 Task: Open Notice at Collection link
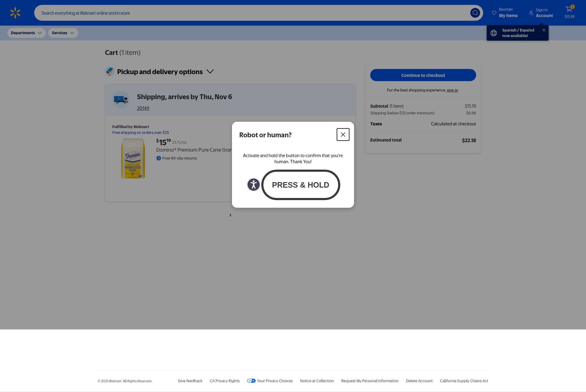click(317, 381)
